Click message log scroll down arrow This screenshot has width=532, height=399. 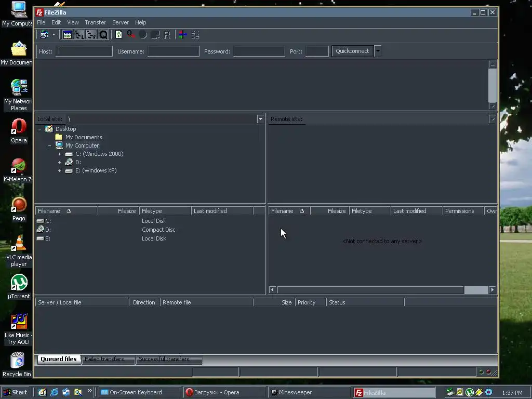493,106
